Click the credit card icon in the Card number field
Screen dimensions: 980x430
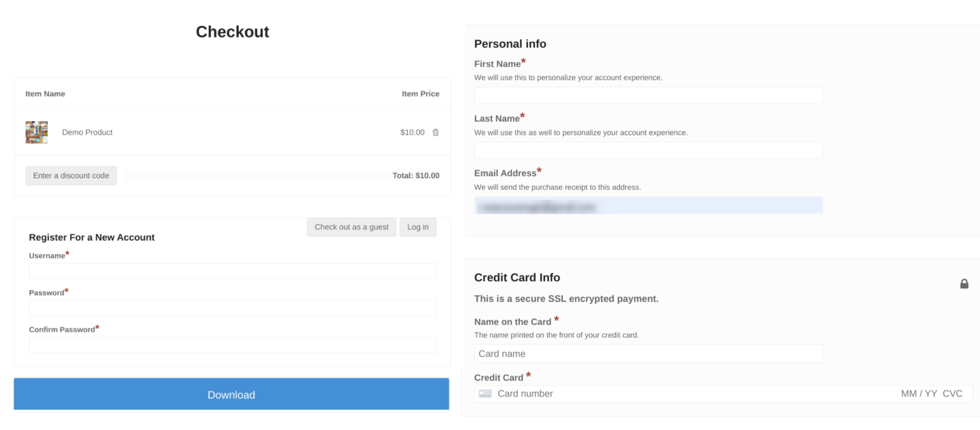tap(485, 393)
